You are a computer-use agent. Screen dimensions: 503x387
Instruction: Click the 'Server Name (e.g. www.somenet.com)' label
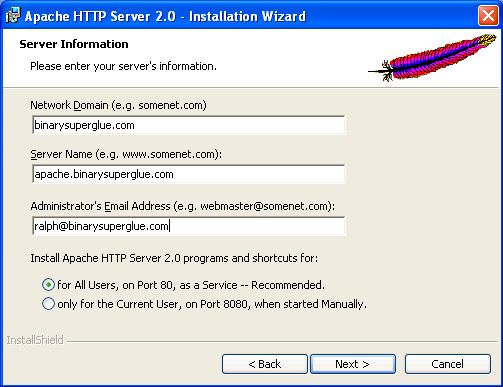coord(126,154)
